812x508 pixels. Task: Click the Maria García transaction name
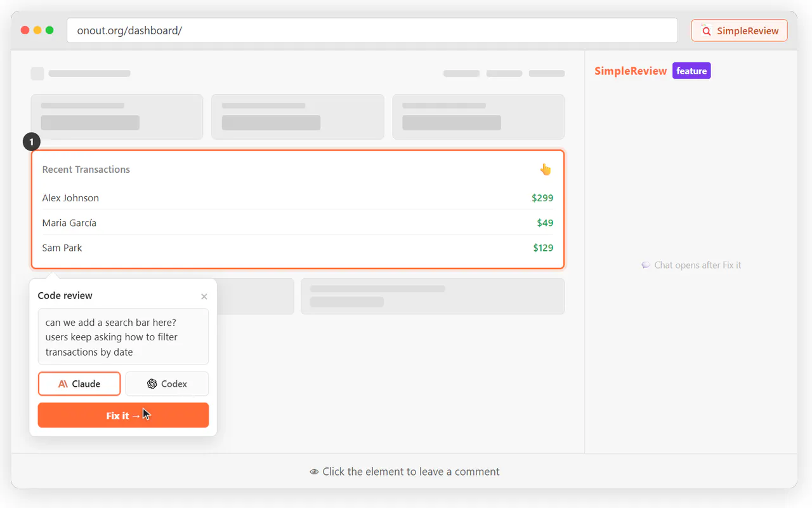pos(69,223)
